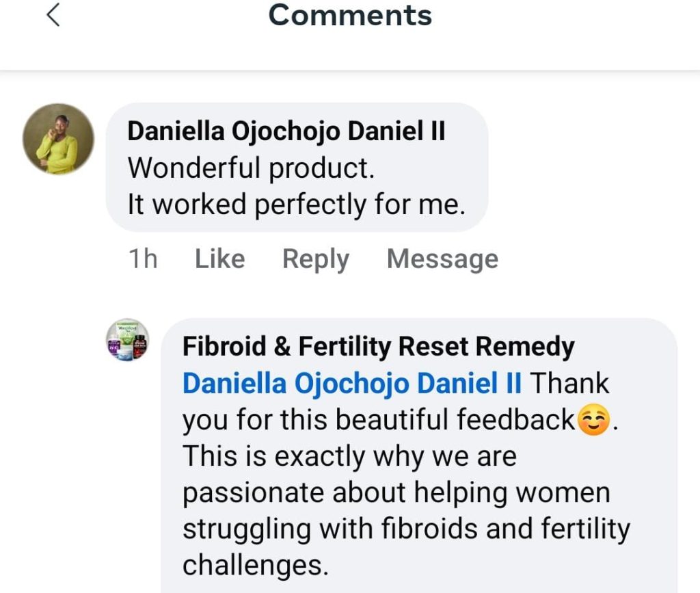Viewport: 700px width, 593px height.
Task: Message Daniella from her comment
Action: pyautogui.click(x=442, y=259)
